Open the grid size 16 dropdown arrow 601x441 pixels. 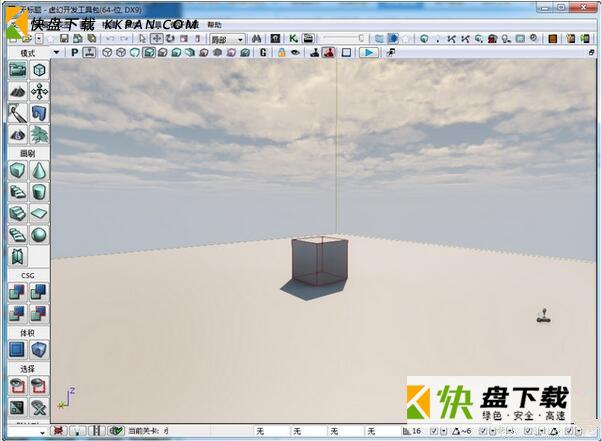coord(443,431)
